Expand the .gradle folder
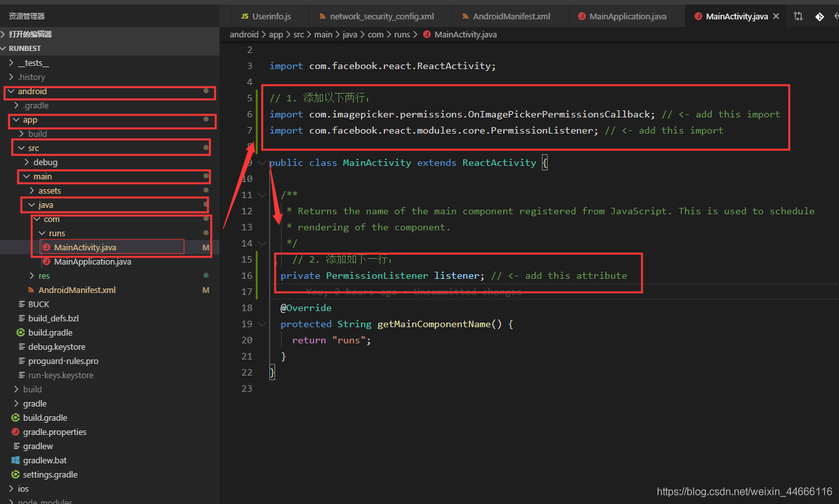Viewport: 839px width, 504px height. coord(110,105)
